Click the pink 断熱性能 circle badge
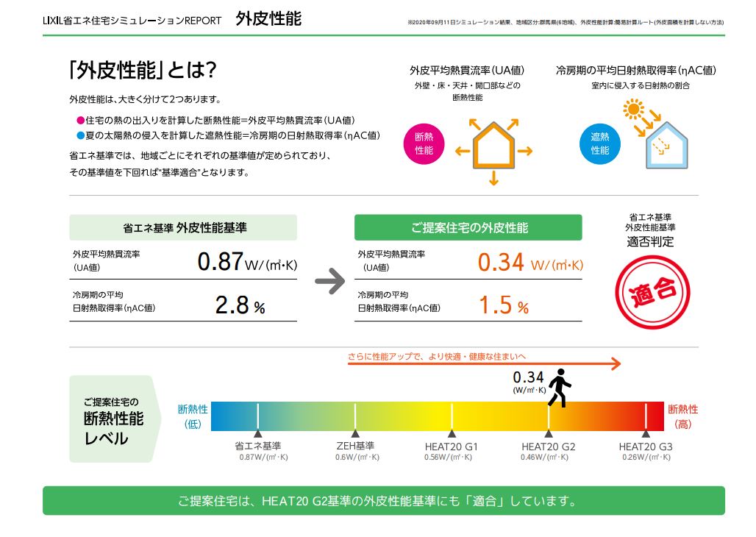 [424, 143]
